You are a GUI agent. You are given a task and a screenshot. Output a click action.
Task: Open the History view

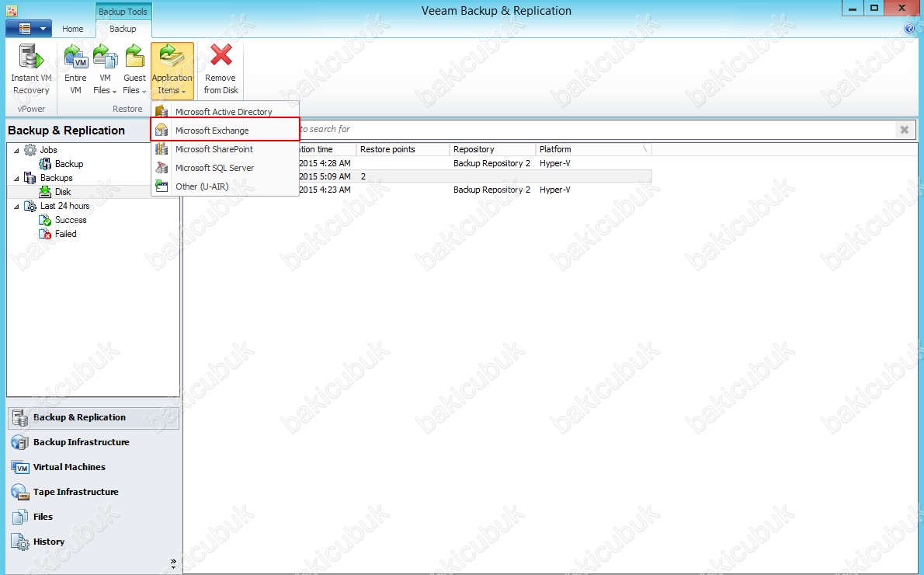(x=93, y=542)
